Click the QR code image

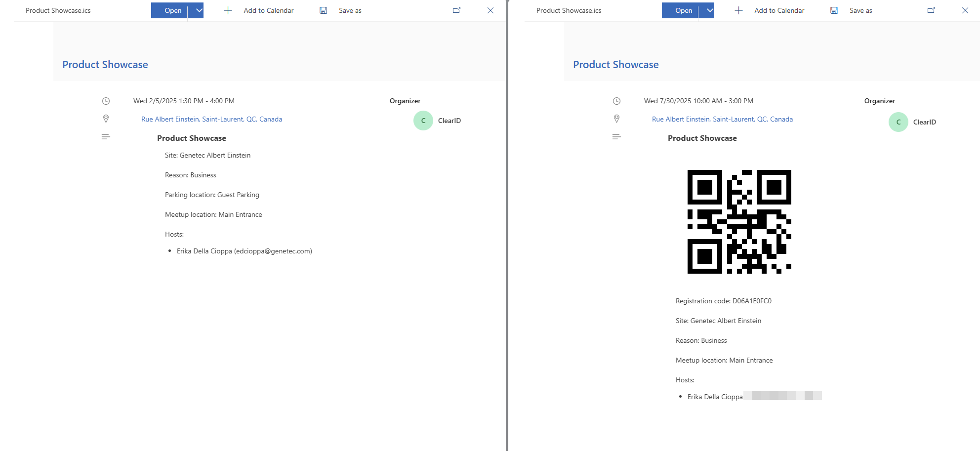(739, 222)
